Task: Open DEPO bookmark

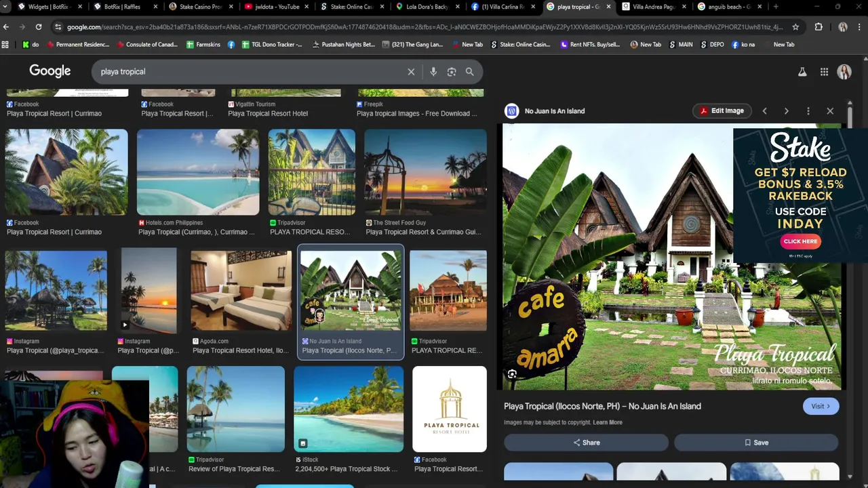Action: 711,45
